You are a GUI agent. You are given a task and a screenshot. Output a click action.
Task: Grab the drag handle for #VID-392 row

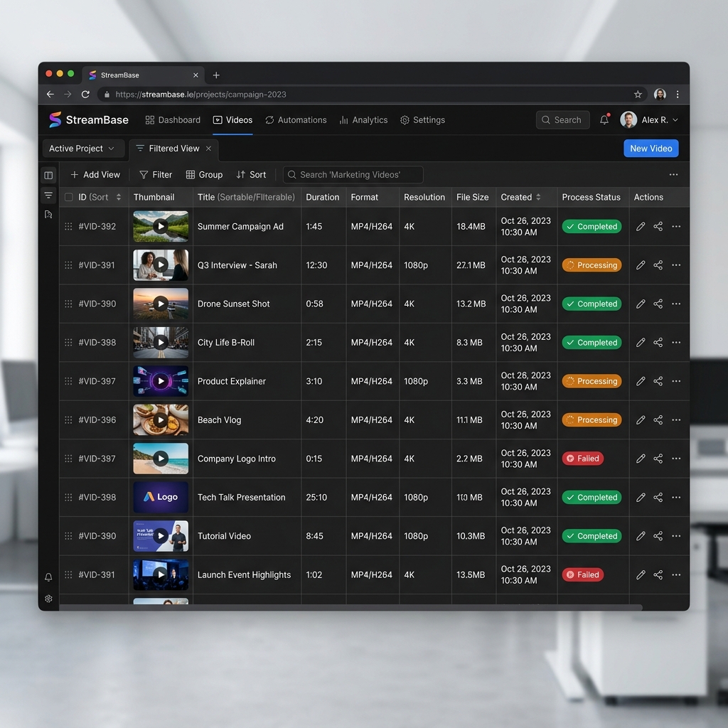(x=68, y=227)
